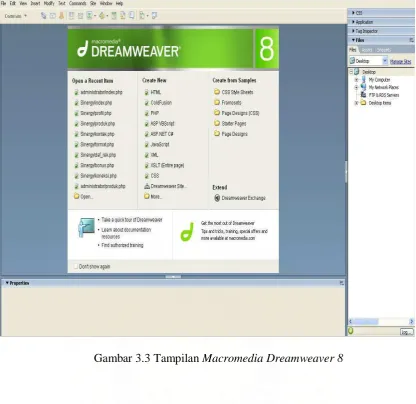Click the Log button in Files panel
Image resolution: width=416 pixels, height=404 pixels.
click(x=406, y=332)
